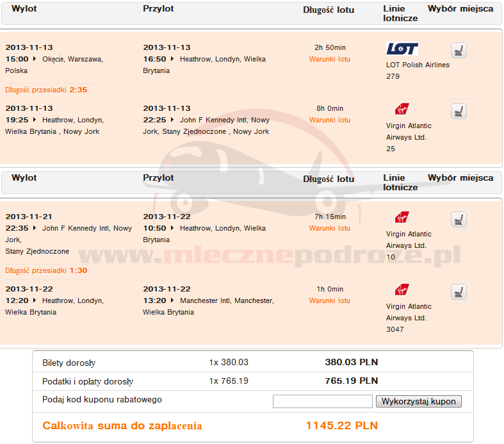The image size is (504, 444).
Task: Click Virgin Atlantic logo on flight 25
Action: pos(402,109)
